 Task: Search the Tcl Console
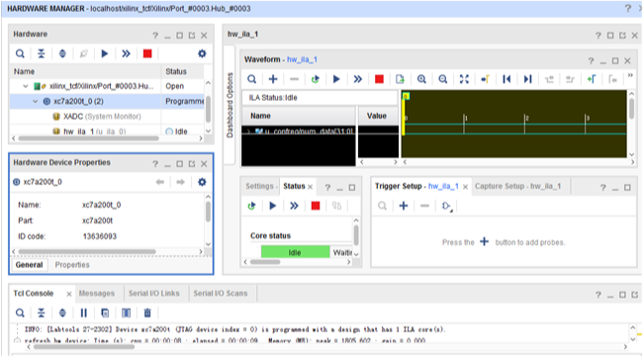(20, 313)
